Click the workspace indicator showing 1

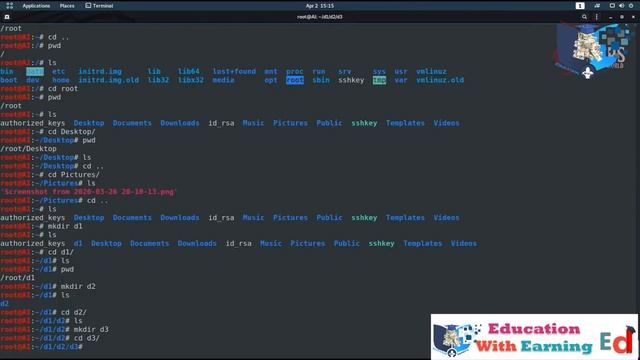point(580,6)
